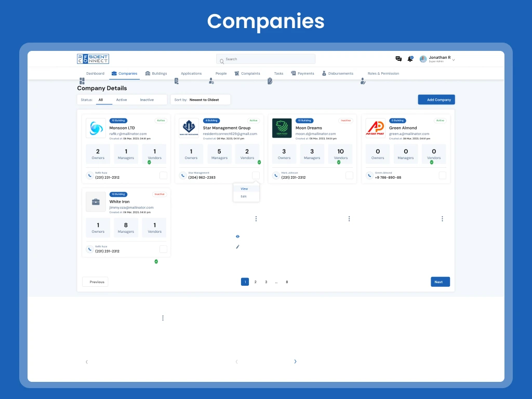Filter companies by Inactive status
The width and height of the screenshot is (532, 399).
(147, 100)
